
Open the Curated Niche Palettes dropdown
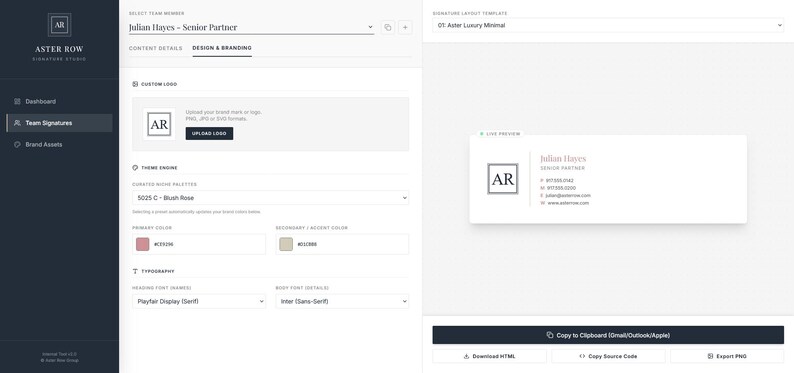tap(270, 198)
